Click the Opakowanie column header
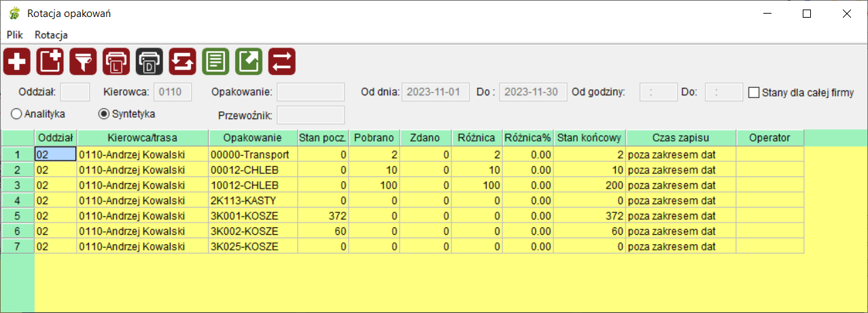This screenshot has height=313, width=868. (252, 138)
